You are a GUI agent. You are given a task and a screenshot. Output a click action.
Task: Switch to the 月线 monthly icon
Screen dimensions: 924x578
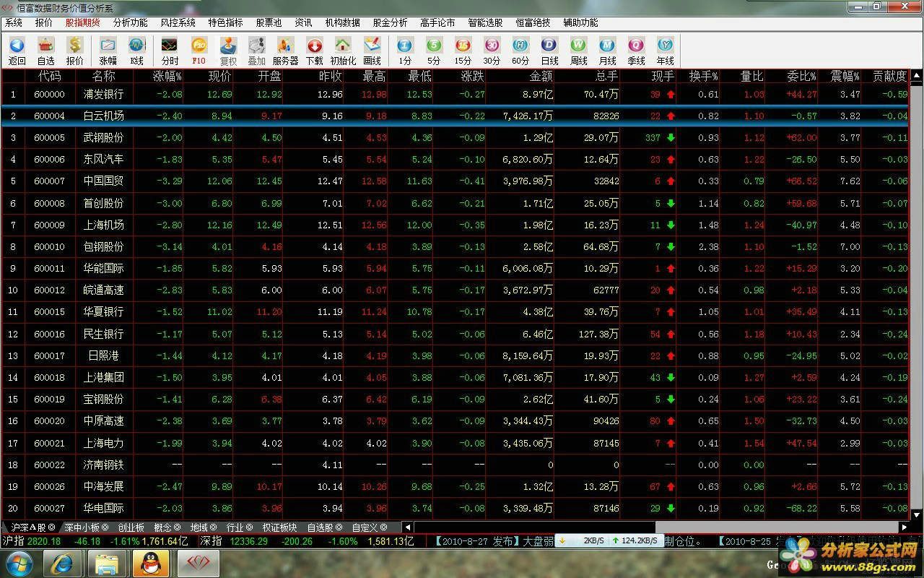pos(607,50)
